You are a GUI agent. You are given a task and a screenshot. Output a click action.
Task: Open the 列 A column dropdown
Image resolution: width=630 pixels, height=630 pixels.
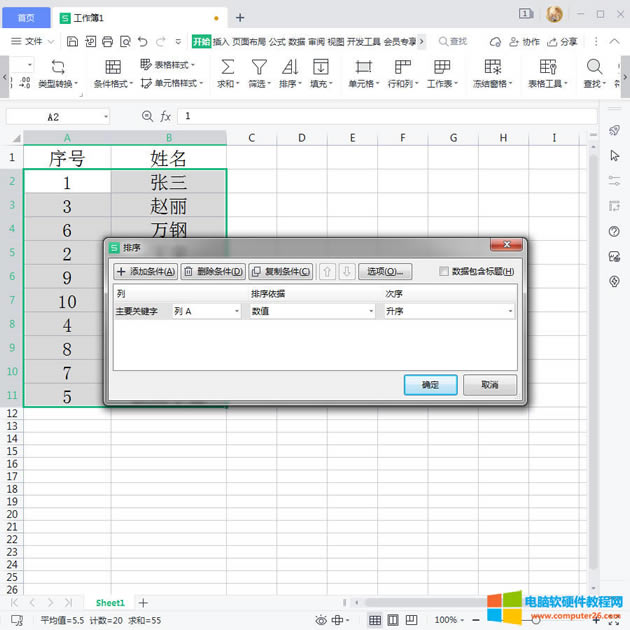pos(208,311)
